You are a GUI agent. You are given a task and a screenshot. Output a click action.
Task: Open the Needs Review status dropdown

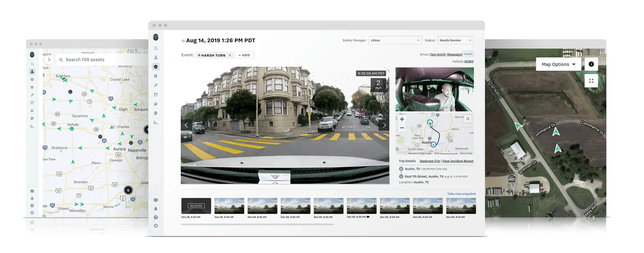(x=455, y=40)
